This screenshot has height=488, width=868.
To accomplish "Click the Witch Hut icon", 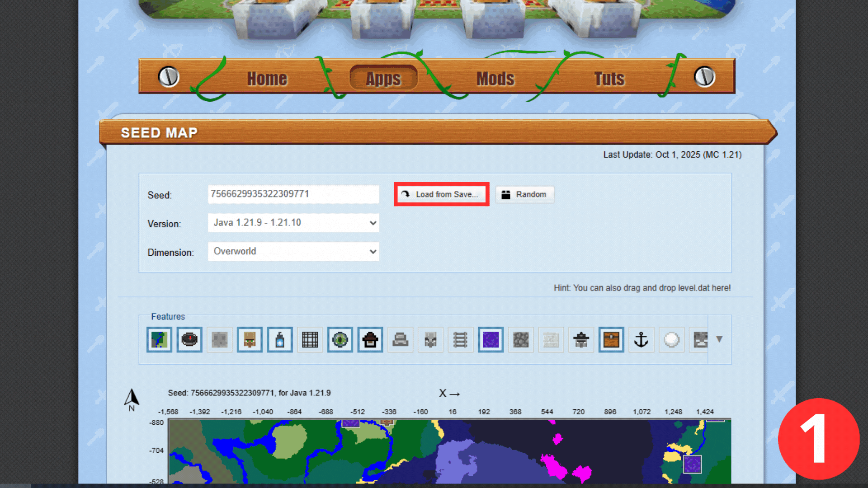I will click(x=370, y=339).
